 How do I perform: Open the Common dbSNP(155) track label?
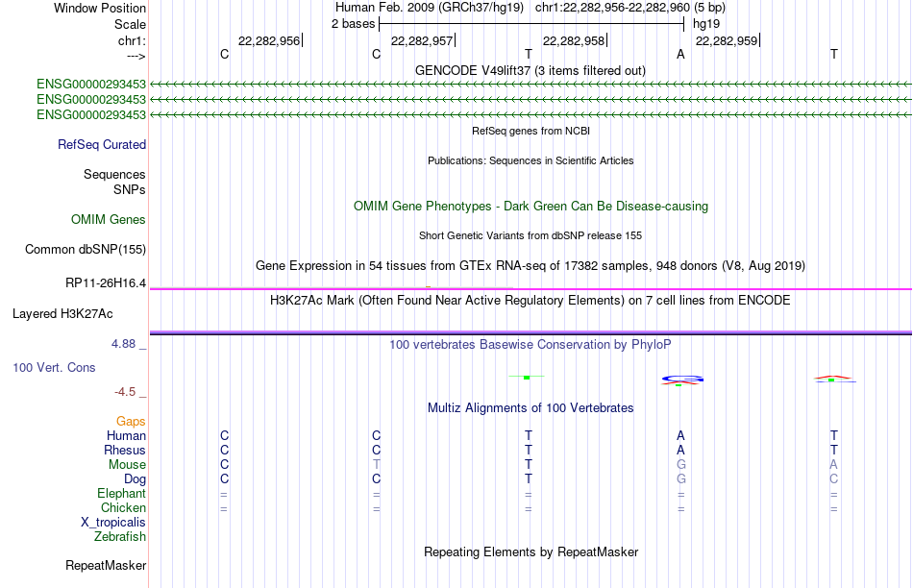[85, 249]
